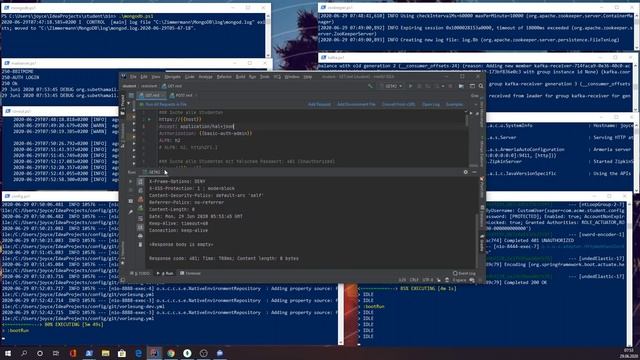
Task: Open Run panel settings gear
Action: click(466, 172)
